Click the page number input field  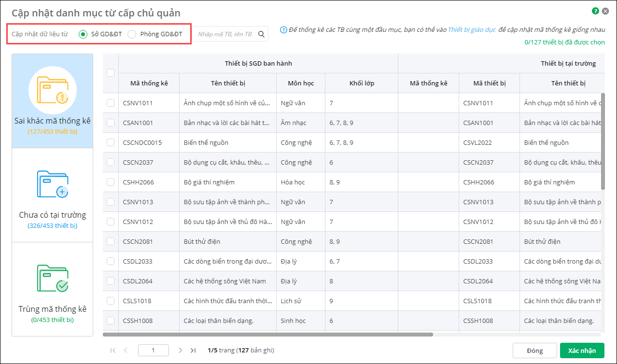(153, 350)
